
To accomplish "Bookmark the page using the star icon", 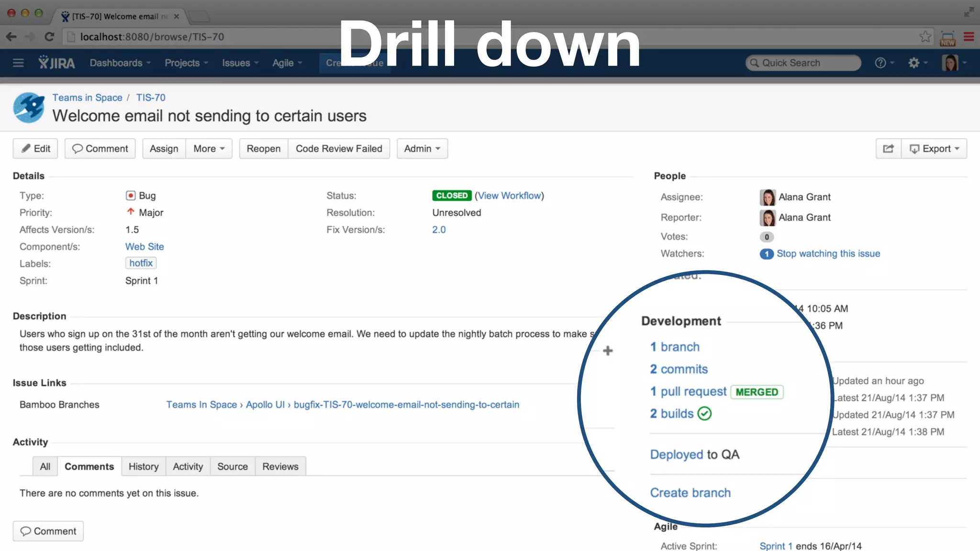I will pyautogui.click(x=925, y=37).
